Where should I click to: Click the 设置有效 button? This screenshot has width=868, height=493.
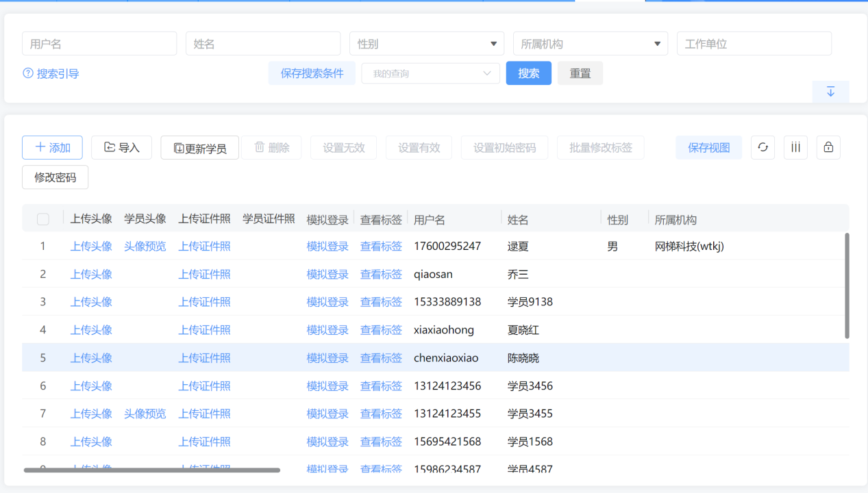click(419, 147)
